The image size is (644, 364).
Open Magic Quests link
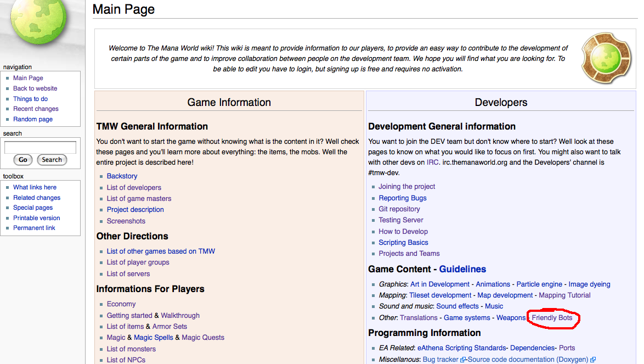(x=203, y=338)
